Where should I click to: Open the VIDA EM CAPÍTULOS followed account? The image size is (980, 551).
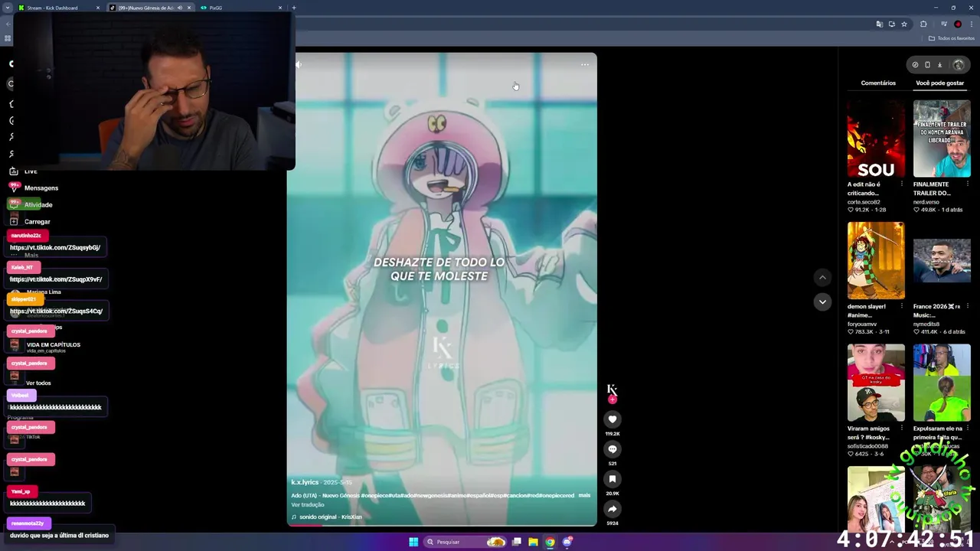coord(44,347)
